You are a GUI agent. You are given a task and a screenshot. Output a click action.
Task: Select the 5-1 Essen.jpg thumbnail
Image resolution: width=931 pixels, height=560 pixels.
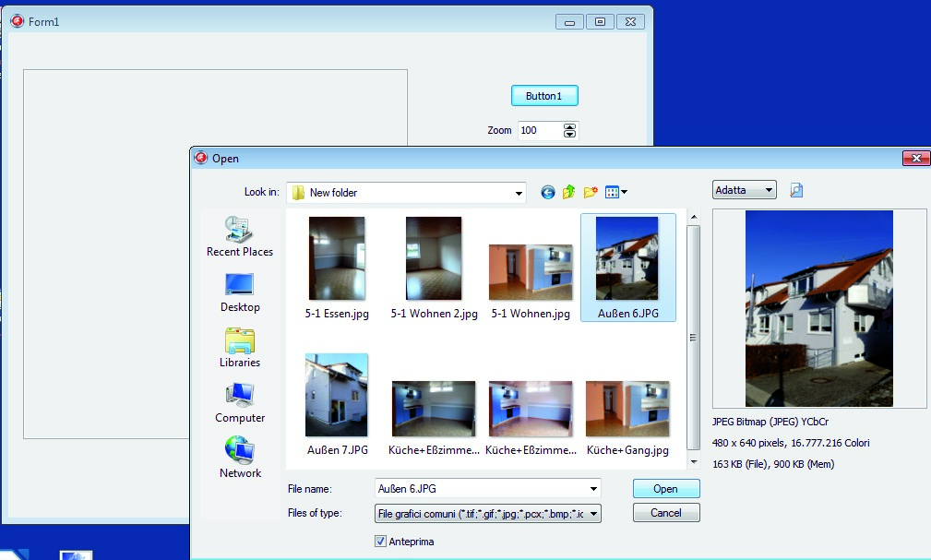coord(337,268)
